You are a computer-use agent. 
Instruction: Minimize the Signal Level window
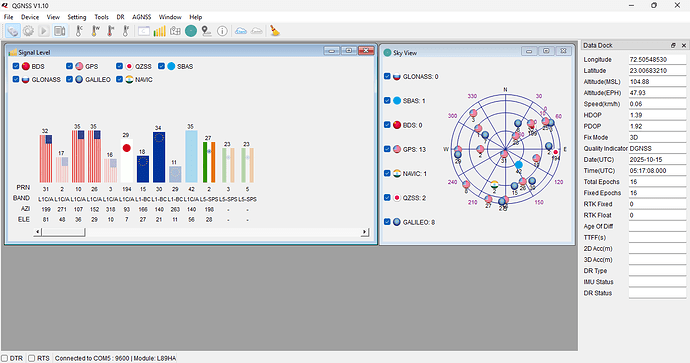pos(331,51)
